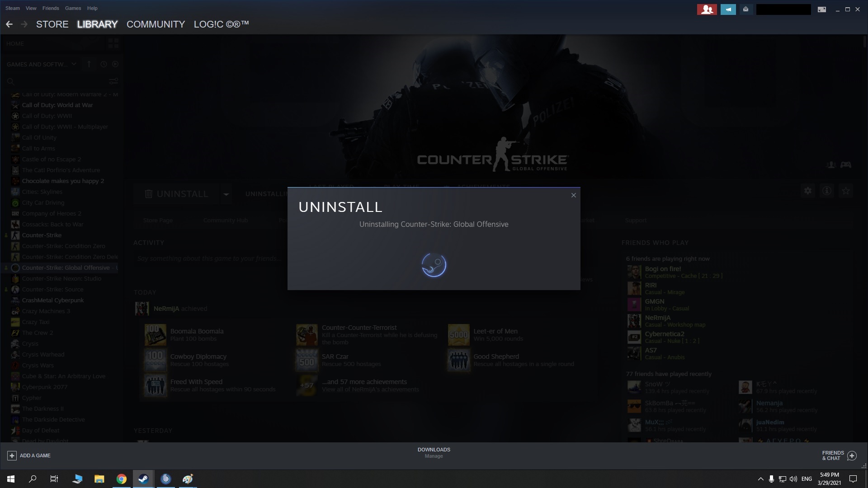Launch the Steam taskbar icon
This screenshot has width=868, height=488.
click(x=143, y=479)
